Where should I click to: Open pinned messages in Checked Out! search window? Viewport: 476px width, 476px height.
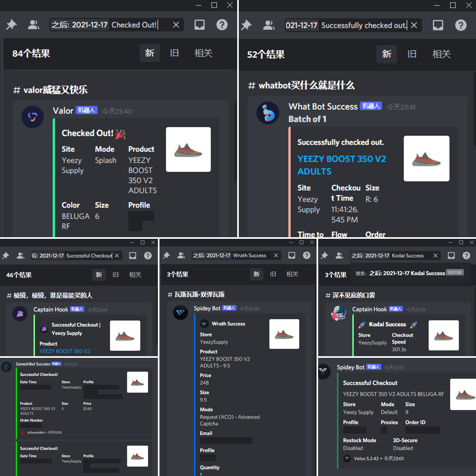coord(11,25)
